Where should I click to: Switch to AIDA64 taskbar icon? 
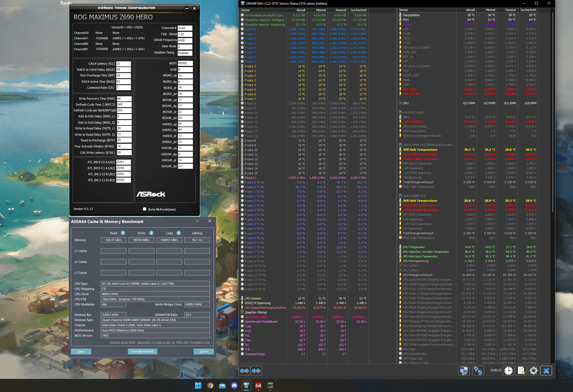pyautogui.click(x=258, y=385)
